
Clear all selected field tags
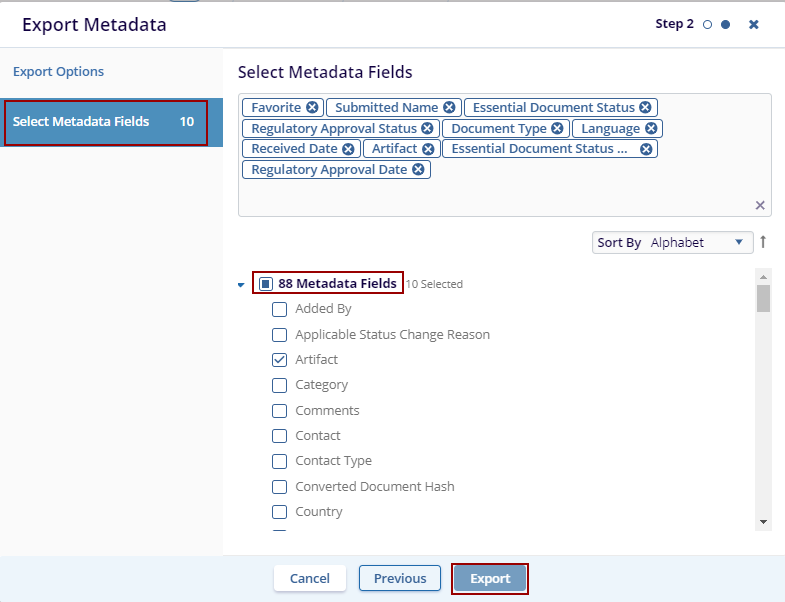point(760,205)
